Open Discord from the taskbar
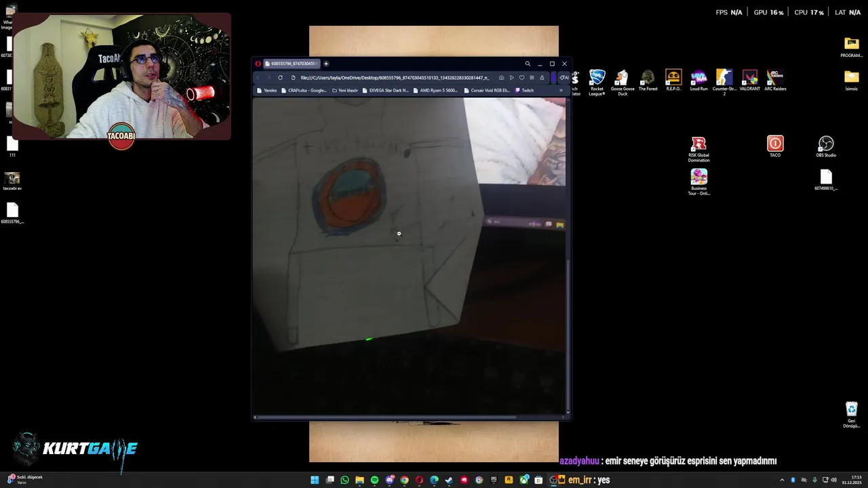868x488 pixels. pos(389,480)
